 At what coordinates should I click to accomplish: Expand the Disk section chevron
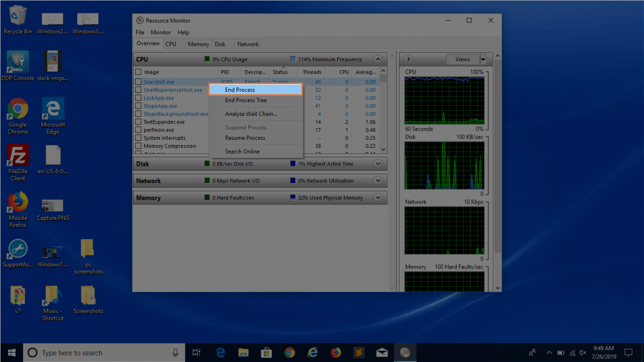coord(378,164)
